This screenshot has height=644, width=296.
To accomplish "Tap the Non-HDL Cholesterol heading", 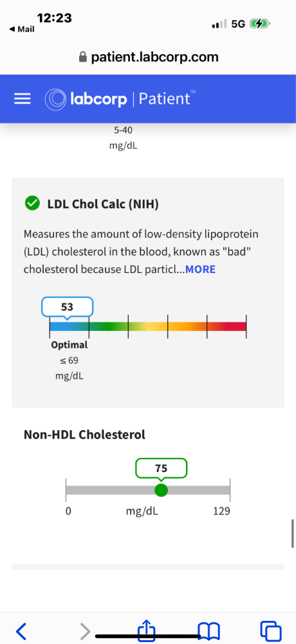I will 84,435.
